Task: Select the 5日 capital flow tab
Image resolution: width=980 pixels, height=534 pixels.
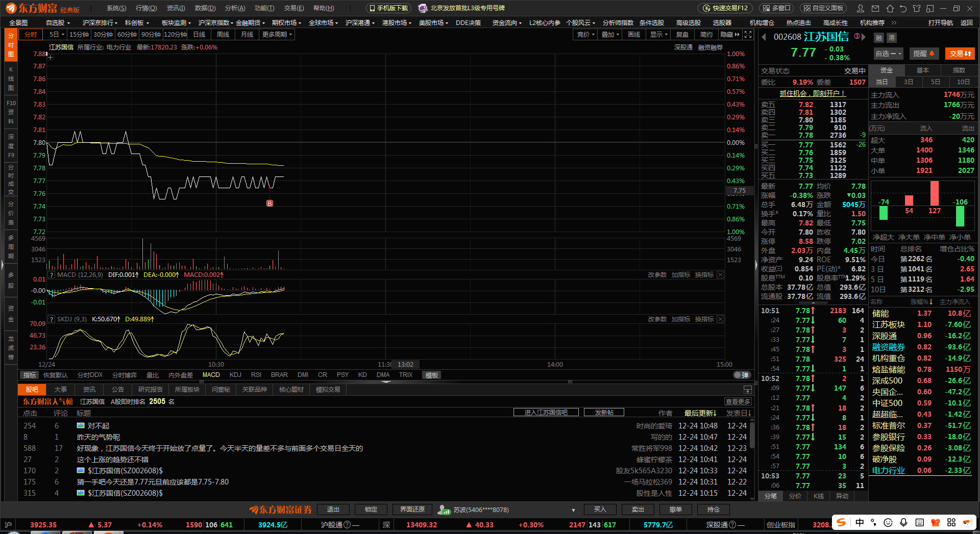Action: 935,82
